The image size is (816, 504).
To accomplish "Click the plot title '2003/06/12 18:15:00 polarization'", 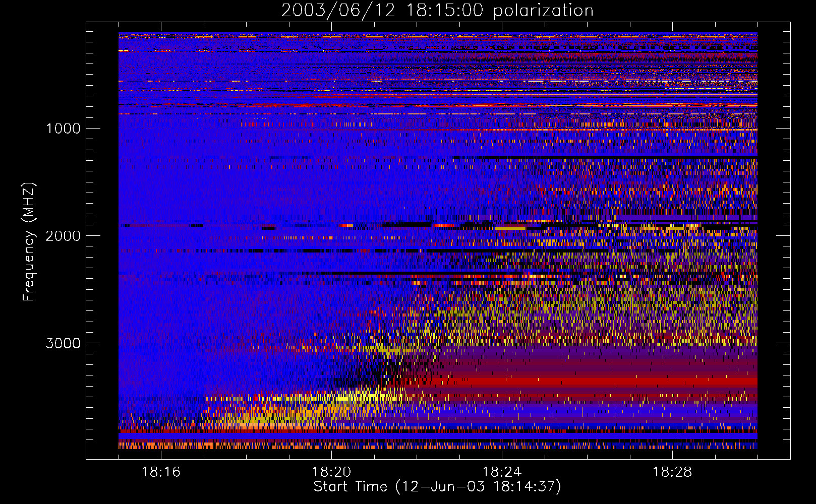I will tap(437, 11).
